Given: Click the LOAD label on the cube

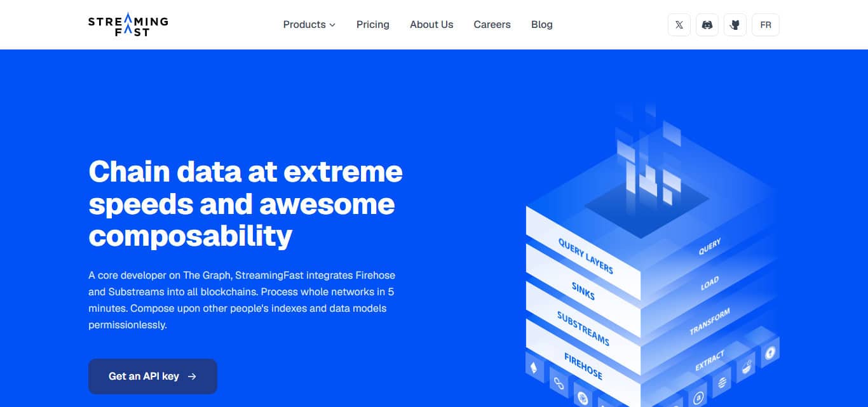Looking at the screenshot, I should (710, 283).
